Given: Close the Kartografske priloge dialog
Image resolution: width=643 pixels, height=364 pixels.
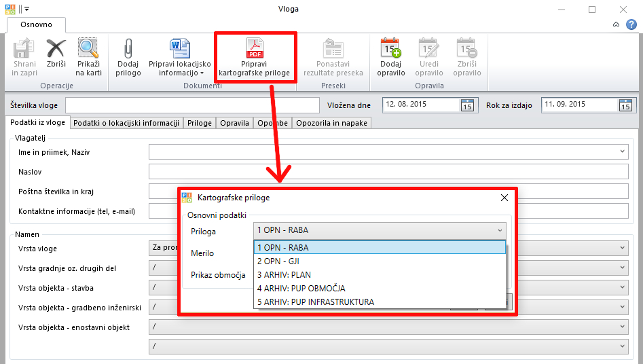Looking at the screenshot, I should (504, 198).
